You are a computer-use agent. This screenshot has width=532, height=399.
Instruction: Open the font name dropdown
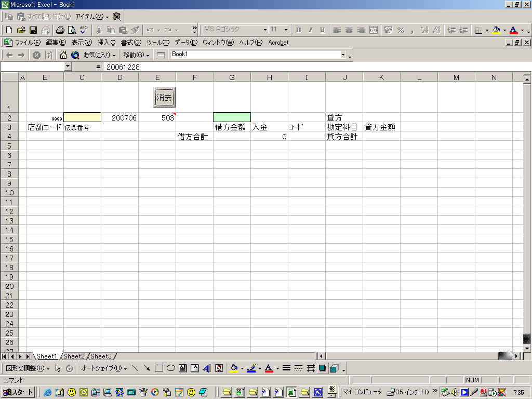pyautogui.click(x=265, y=30)
